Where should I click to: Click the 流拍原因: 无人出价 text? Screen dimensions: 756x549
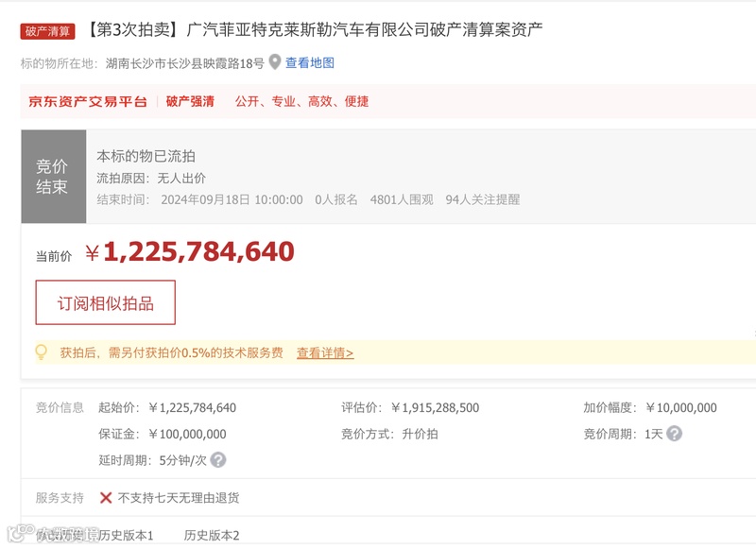pos(151,179)
